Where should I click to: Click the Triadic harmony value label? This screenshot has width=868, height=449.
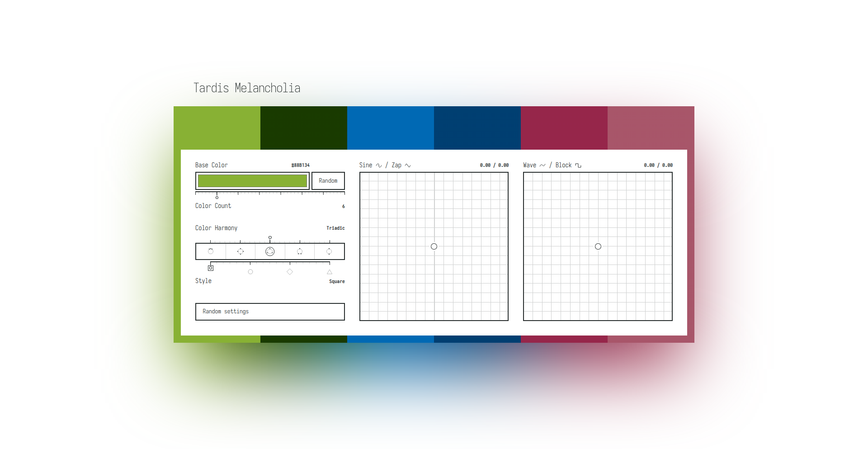(335, 228)
